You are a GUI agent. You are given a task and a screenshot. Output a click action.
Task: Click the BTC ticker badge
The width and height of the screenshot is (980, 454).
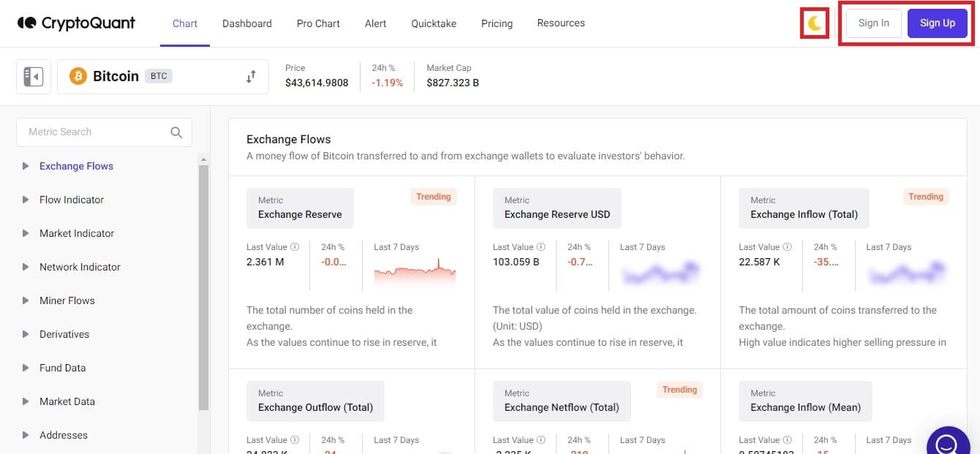pyautogui.click(x=159, y=76)
